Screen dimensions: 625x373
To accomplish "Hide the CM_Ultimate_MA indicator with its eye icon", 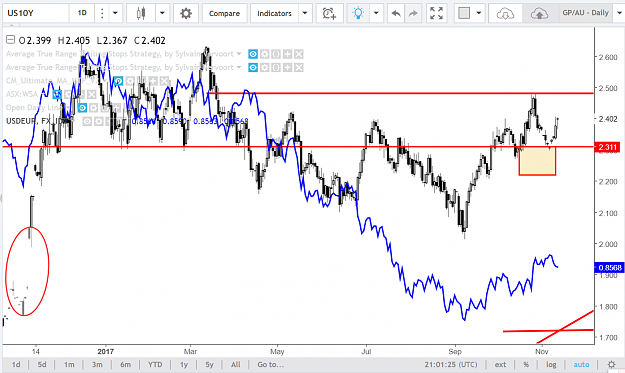I will tap(118, 81).
